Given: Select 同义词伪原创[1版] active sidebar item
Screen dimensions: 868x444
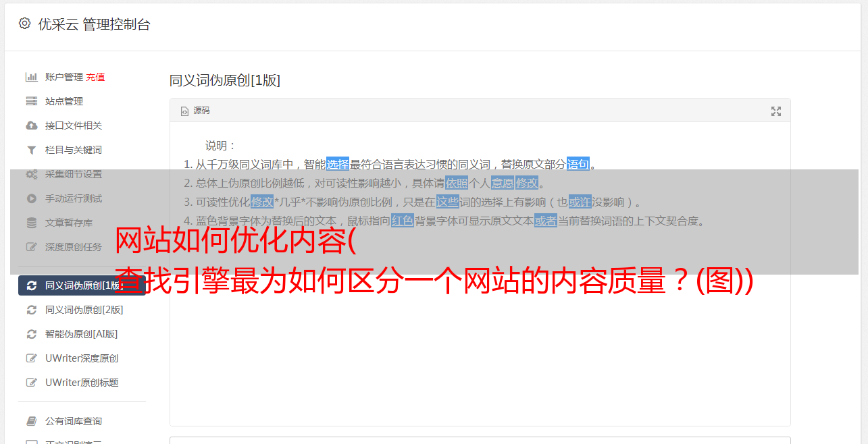Looking at the screenshot, I should click(x=82, y=285).
